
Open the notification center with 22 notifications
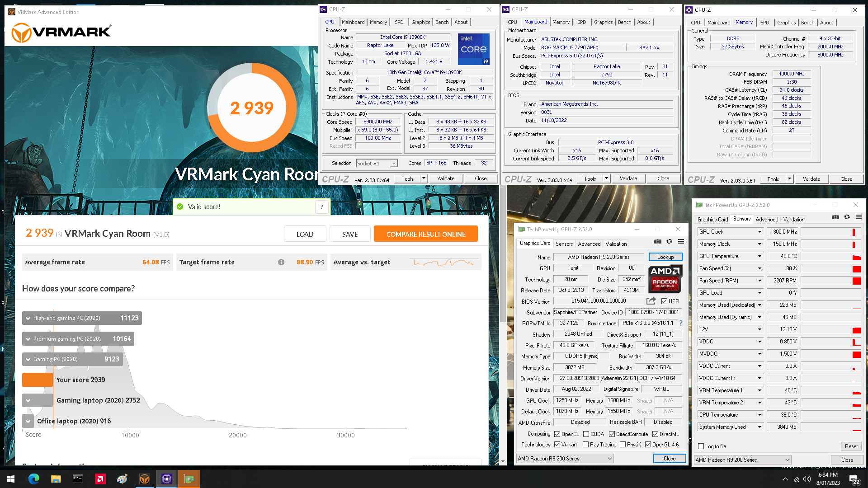coord(854,479)
